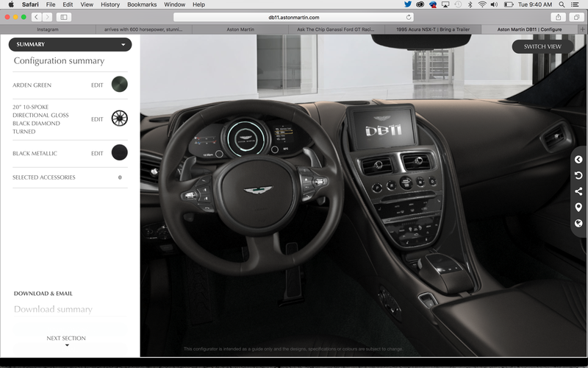The height and width of the screenshot is (368, 588).
Task: Reload the page with the refresh icon
Action: pyautogui.click(x=409, y=17)
